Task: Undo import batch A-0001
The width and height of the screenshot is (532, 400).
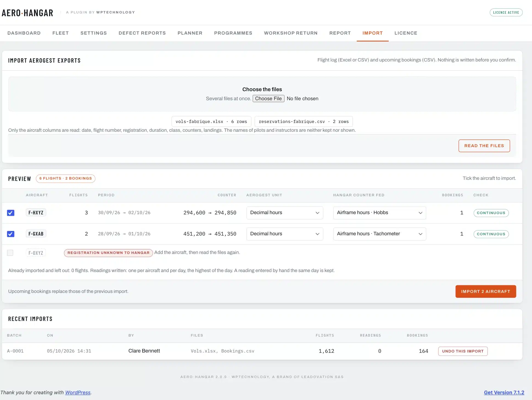Action: (463, 351)
